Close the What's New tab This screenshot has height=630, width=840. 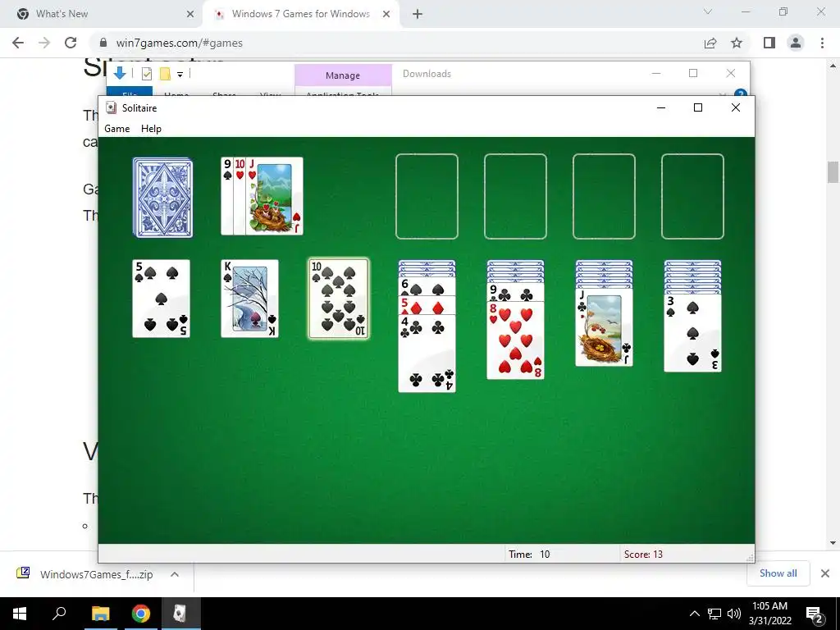point(190,14)
